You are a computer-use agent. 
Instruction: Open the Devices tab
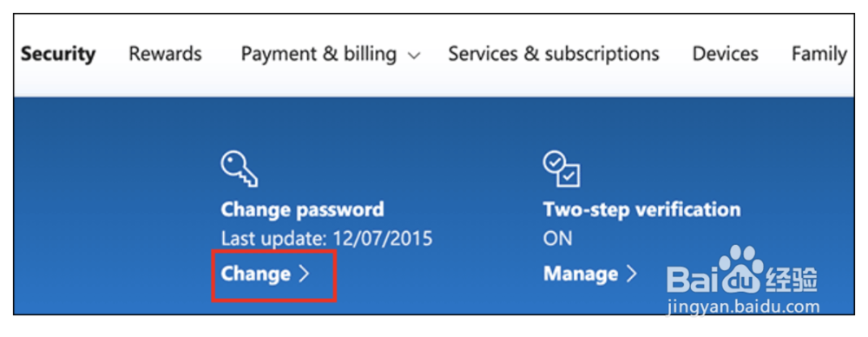coord(725,54)
